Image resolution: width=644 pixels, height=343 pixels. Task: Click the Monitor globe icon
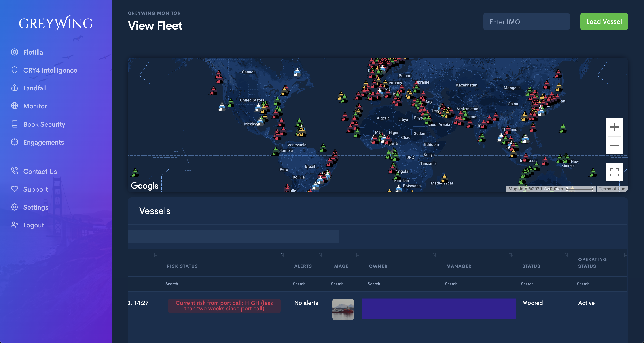[x=15, y=106]
